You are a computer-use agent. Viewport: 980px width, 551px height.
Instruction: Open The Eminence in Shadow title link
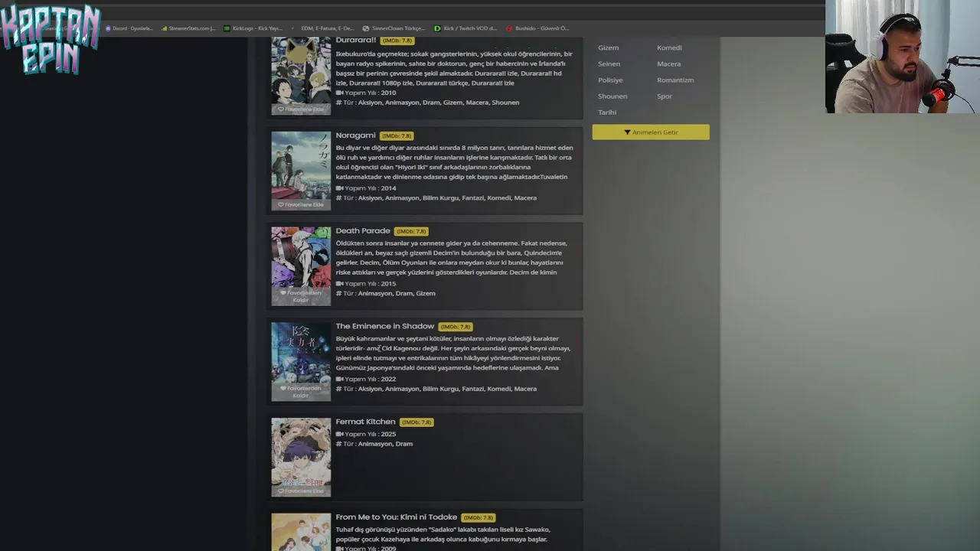[x=384, y=326]
